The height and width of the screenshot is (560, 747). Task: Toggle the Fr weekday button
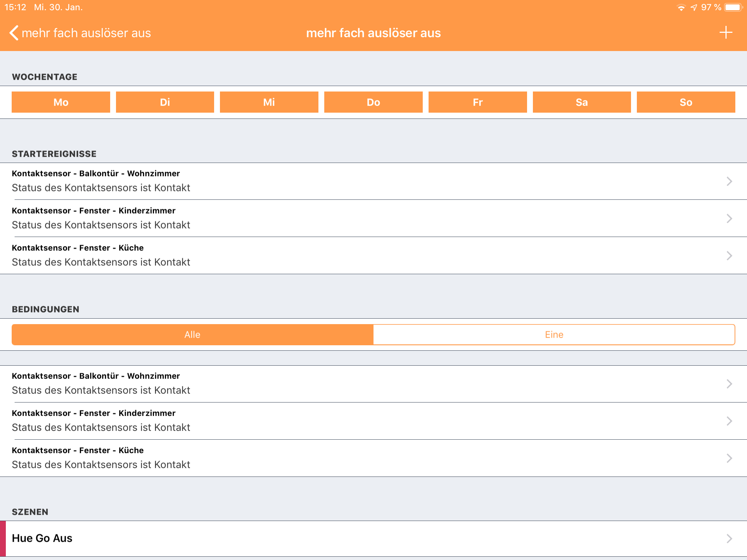click(477, 102)
